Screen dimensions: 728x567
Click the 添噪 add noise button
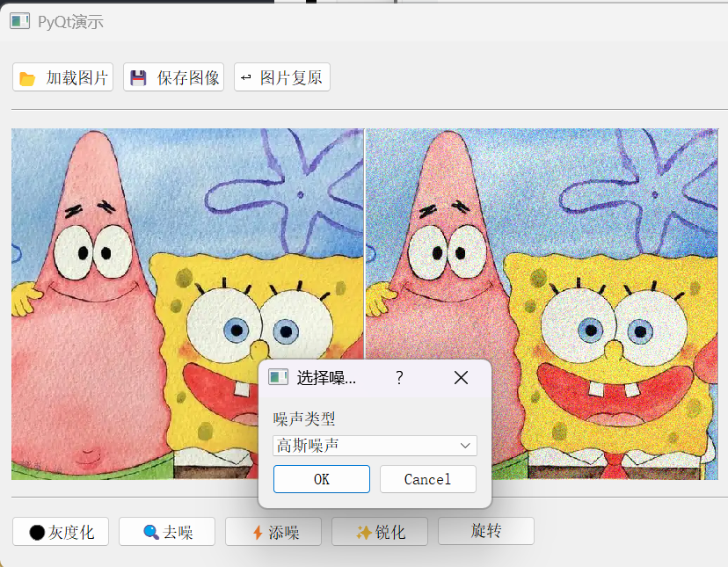[273, 532]
